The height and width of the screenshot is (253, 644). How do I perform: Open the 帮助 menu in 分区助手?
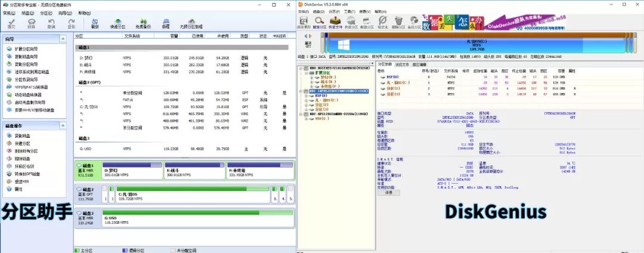[x=84, y=13]
